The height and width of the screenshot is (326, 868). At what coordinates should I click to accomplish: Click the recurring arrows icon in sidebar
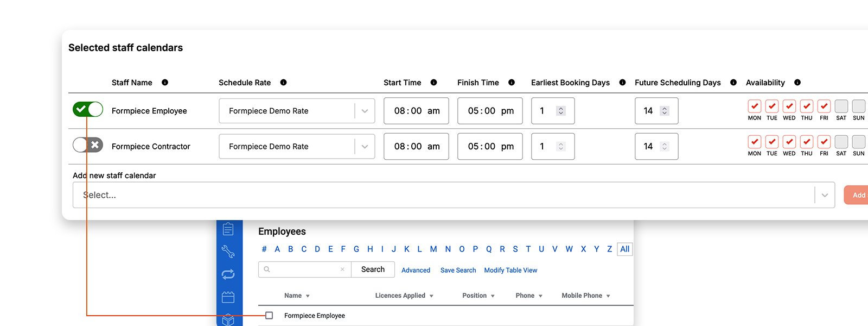[x=228, y=274]
